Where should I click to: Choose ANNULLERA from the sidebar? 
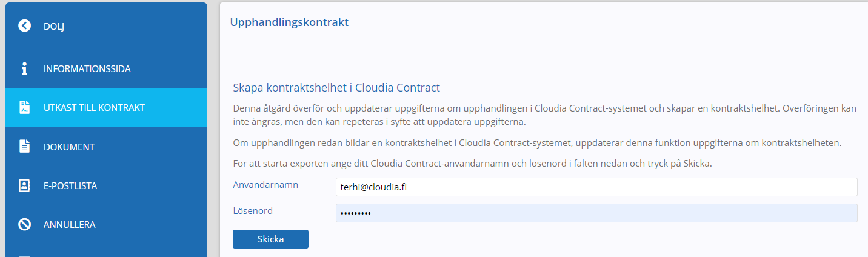106,224
